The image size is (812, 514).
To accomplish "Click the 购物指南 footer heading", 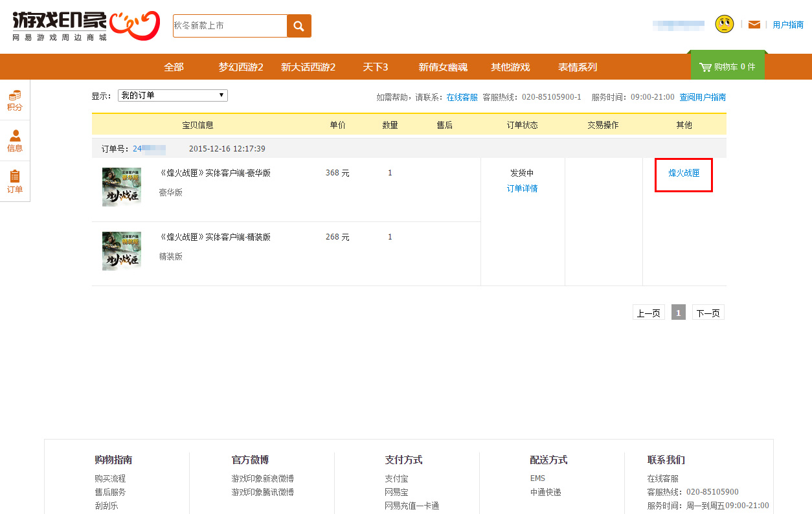I will 113,460.
